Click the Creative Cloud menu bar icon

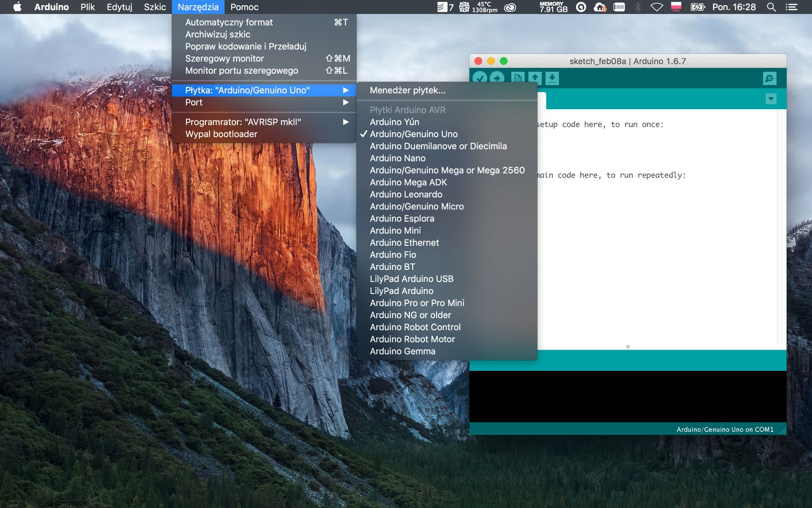(x=510, y=7)
